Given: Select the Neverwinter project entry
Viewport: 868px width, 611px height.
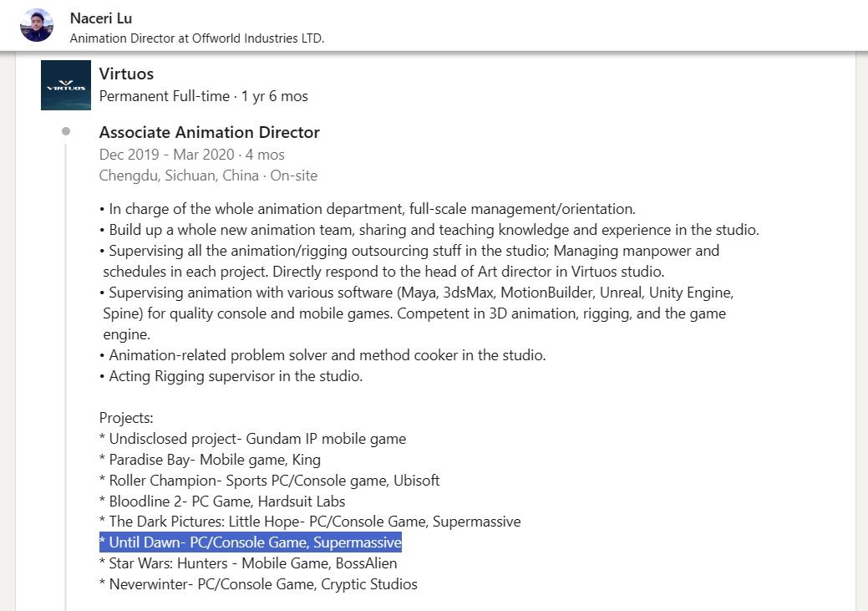Looking at the screenshot, I should (x=258, y=584).
